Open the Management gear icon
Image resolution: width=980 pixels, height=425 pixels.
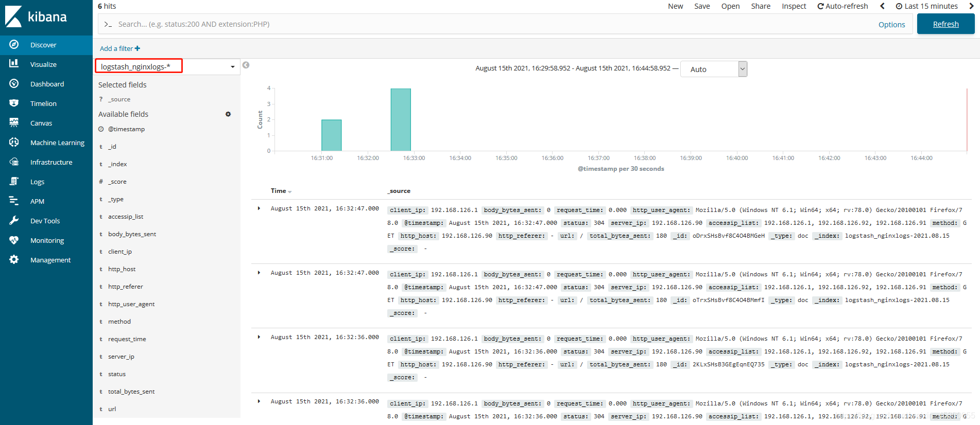pyautogui.click(x=14, y=259)
